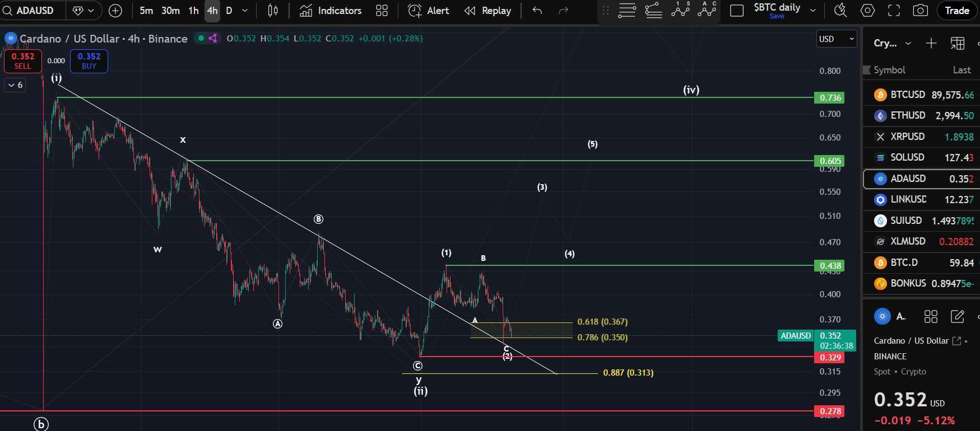Open the candlestick chart style selector
Image resolution: width=980 pixels, height=431 pixels.
point(273,11)
